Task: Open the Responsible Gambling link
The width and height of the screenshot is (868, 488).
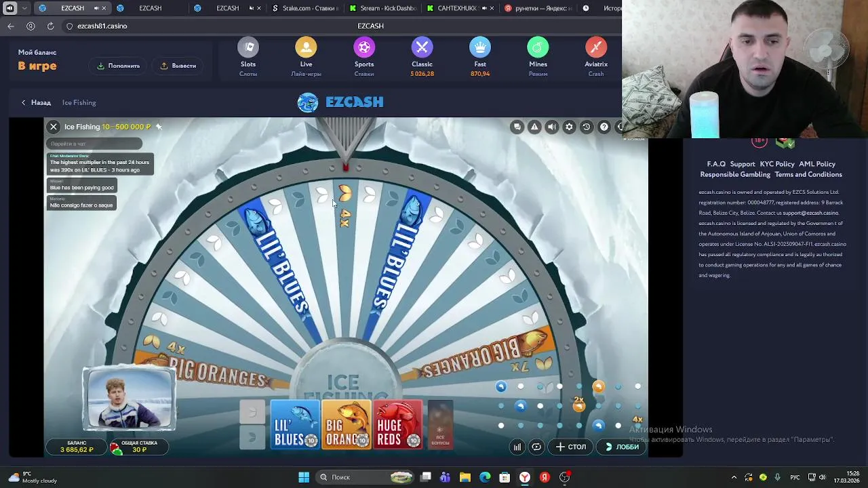Action: (x=735, y=174)
